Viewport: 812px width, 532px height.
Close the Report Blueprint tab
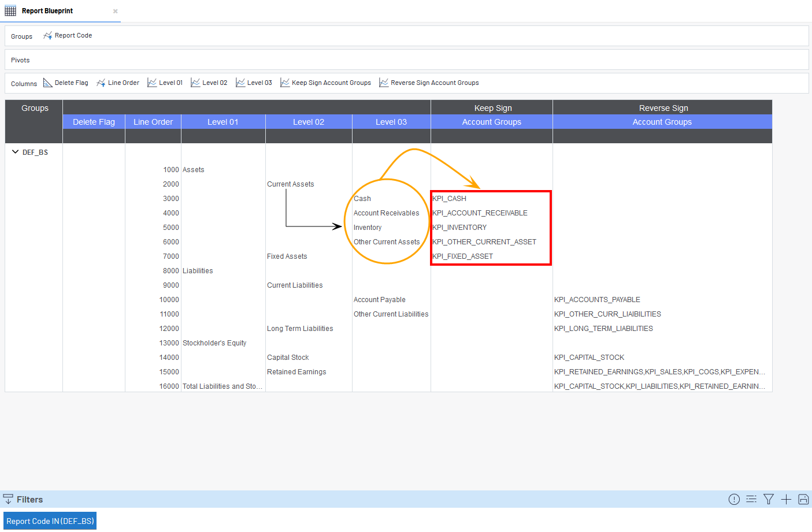click(116, 11)
